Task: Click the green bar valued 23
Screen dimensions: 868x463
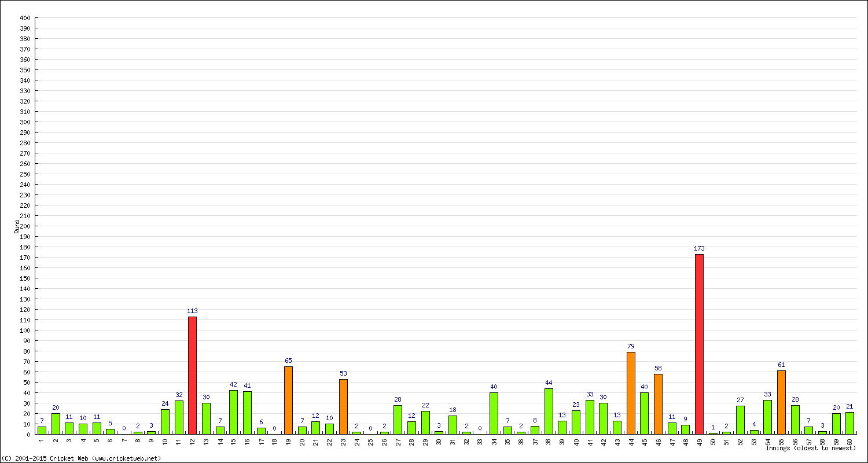Action: (576, 422)
